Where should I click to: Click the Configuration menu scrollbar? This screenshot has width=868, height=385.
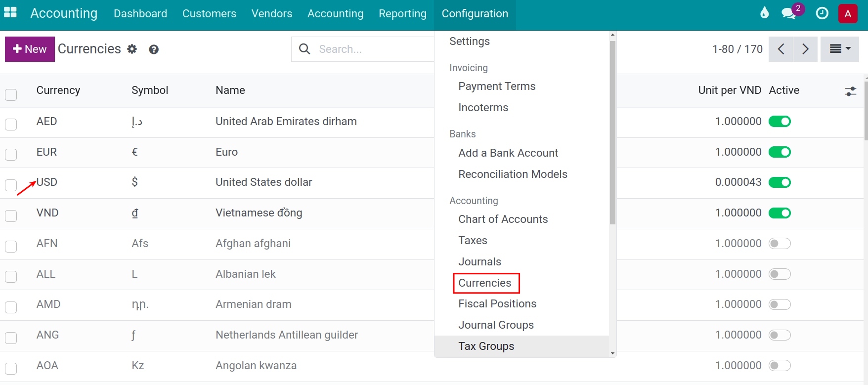point(612,132)
